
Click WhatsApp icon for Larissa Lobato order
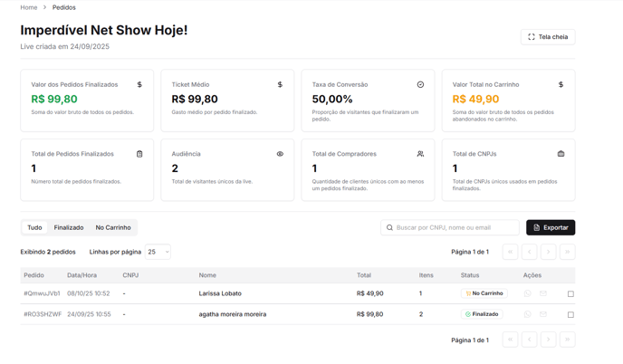click(528, 293)
